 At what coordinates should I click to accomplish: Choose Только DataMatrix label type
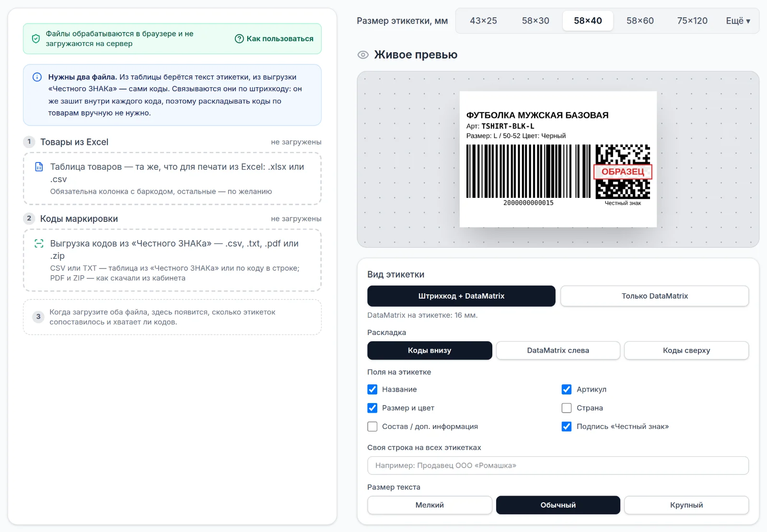(x=654, y=296)
